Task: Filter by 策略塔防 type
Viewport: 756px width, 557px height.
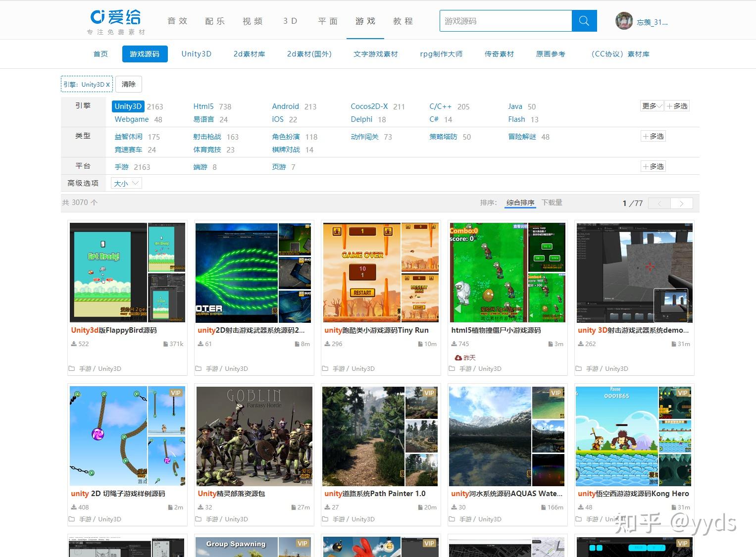Action: pos(443,137)
